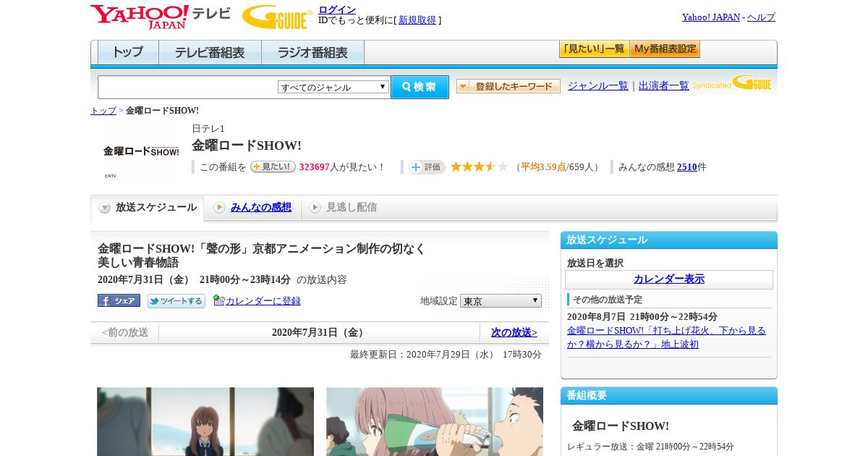The height and width of the screenshot is (456, 868).
Task: Open the 2510 reviews count link
Action: click(687, 167)
